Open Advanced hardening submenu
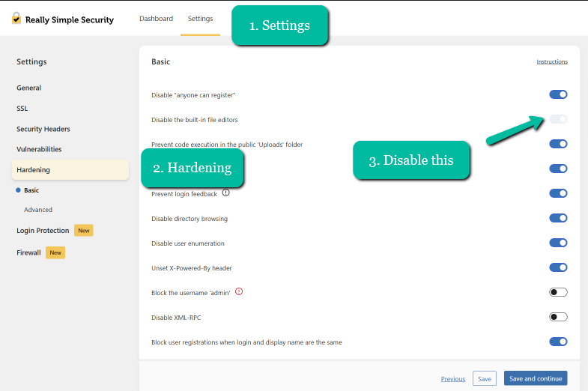 click(38, 210)
